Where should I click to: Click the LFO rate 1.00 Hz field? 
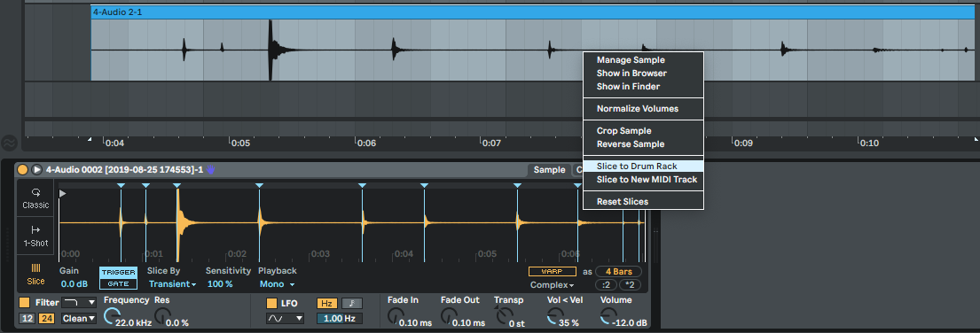click(x=340, y=319)
